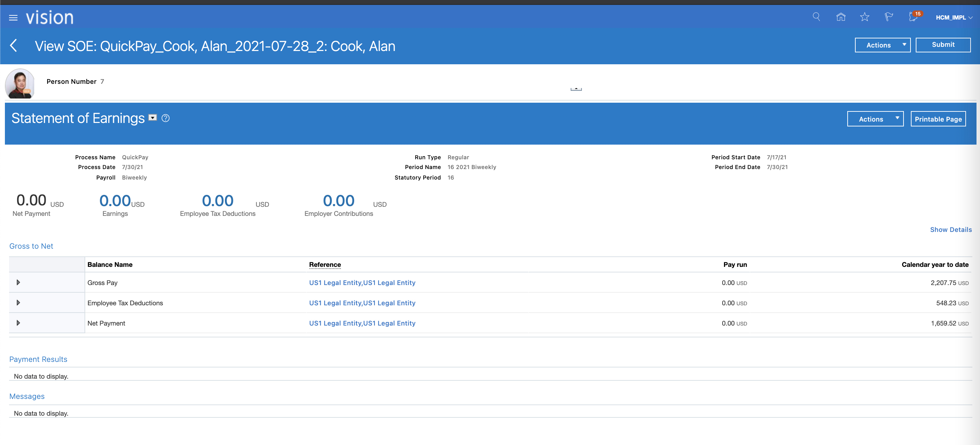The width and height of the screenshot is (980, 445).
Task: Go to the Home icon
Action: tap(841, 17)
